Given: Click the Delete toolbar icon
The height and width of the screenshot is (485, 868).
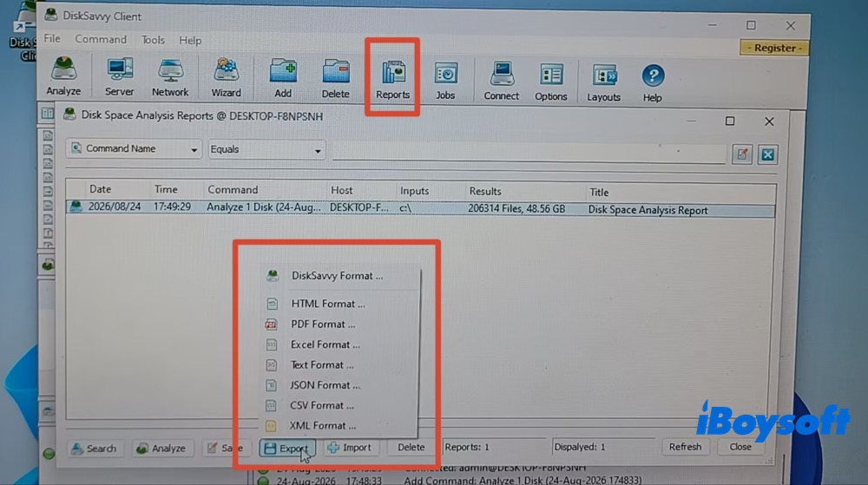Looking at the screenshot, I should [335, 79].
